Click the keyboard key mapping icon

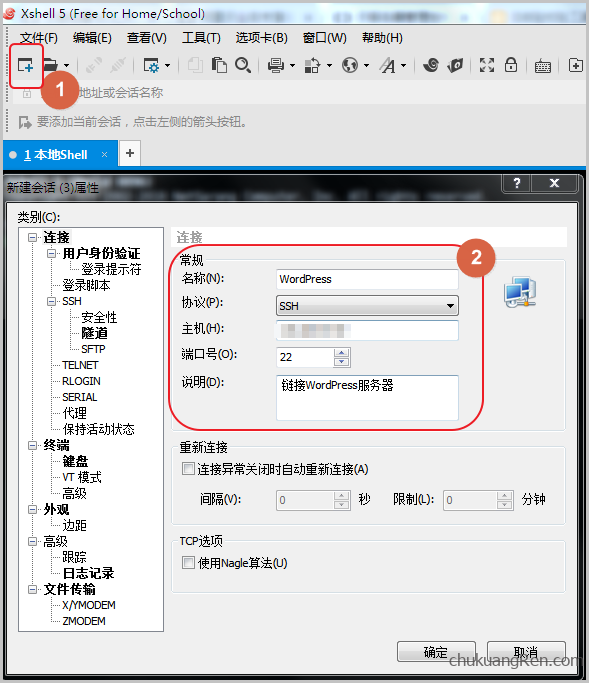542,66
